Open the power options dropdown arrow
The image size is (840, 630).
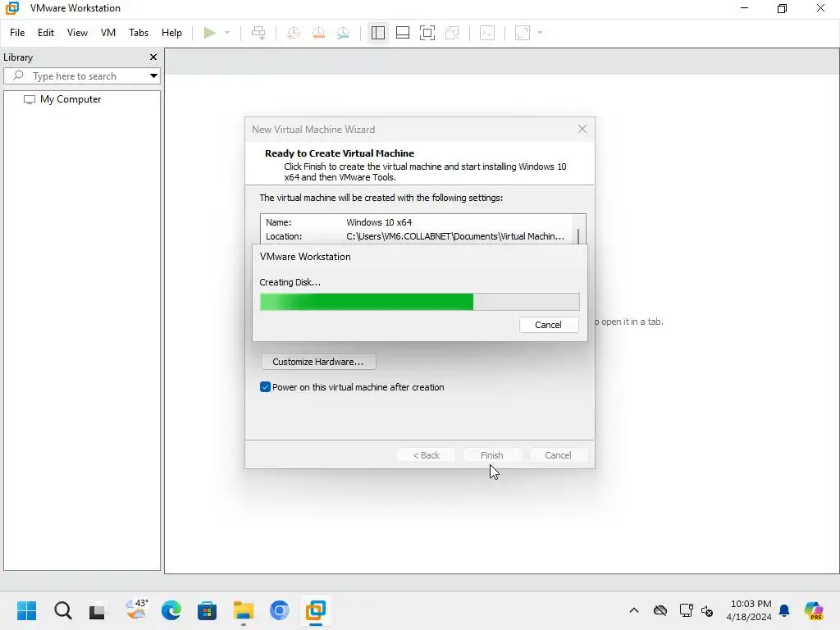point(227,33)
